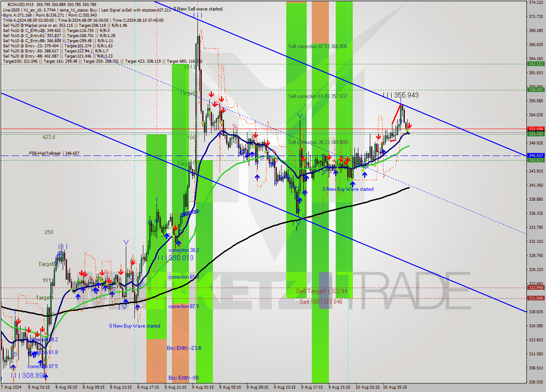Click the 'Buy Entry -50' label
546x392 pixels.
183,378
